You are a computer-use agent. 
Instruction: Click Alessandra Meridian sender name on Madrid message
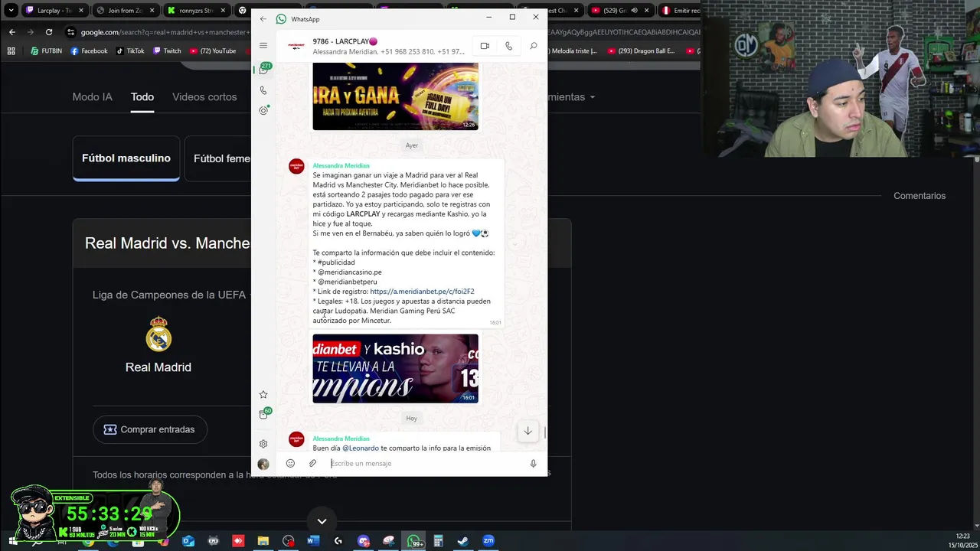point(341,165)
